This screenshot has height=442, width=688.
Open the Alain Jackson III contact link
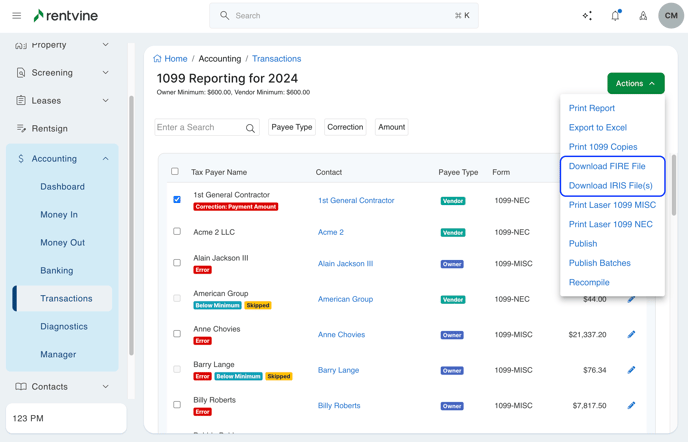345,264
